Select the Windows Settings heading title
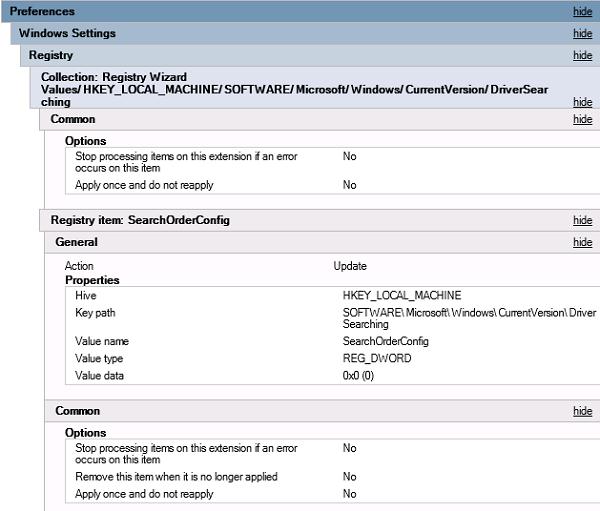Image resolution: width=600 pixels, height=511 pixels. (67, 33)
